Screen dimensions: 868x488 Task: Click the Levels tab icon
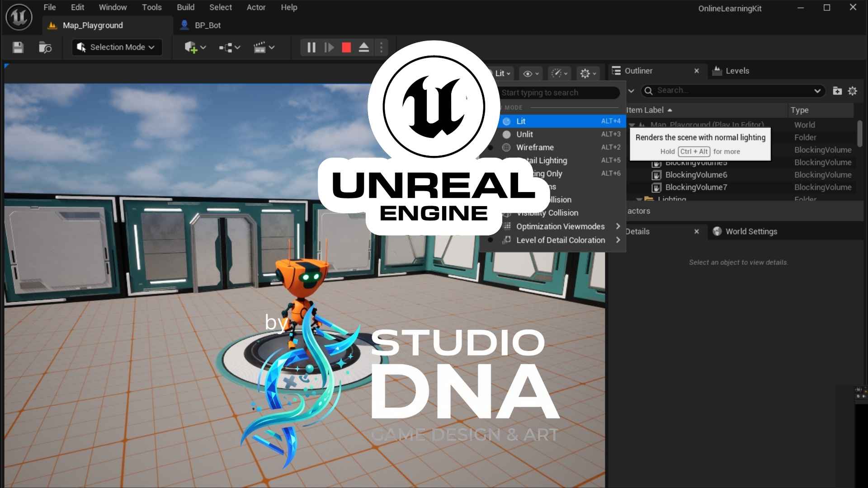click(x=717, y=71)
